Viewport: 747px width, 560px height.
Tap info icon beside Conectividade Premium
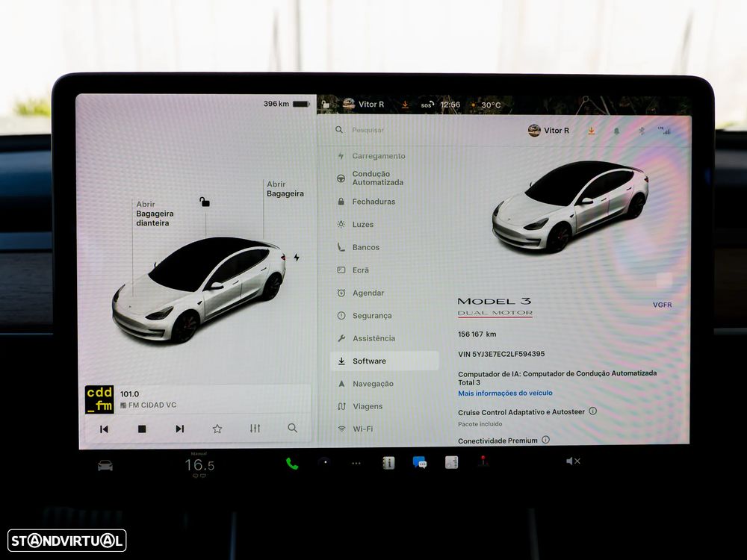tap(545, 440)
